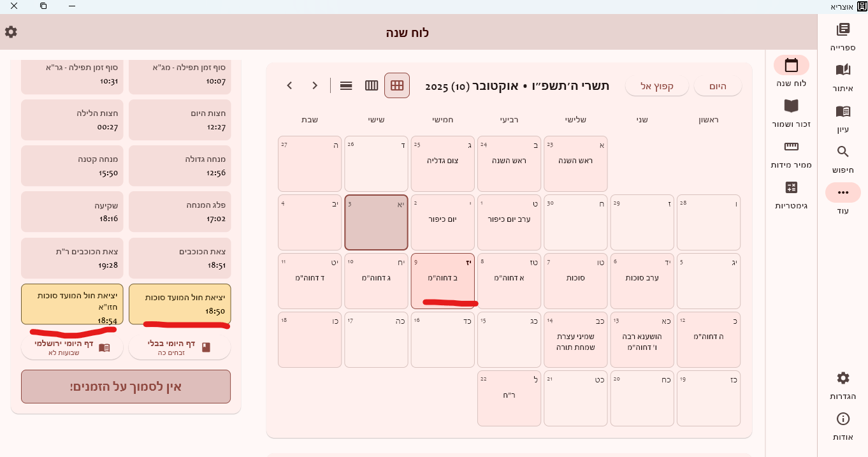
Task: Select the יום כיפור day cell
Action: click(442, 222)
